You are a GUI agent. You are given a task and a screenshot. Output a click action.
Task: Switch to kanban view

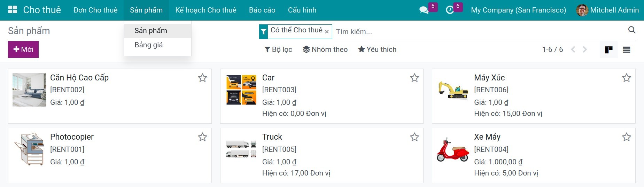click(x=608, y=50)
